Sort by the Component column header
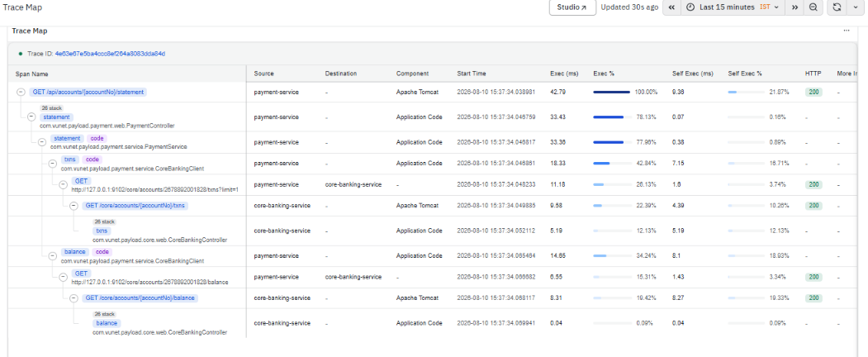The height and width of the screenshot is (357, 868). pos(412,74)
